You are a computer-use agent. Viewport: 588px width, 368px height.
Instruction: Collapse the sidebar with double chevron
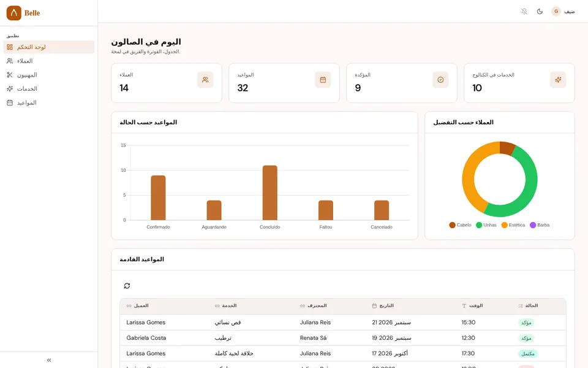click(49, 360)
